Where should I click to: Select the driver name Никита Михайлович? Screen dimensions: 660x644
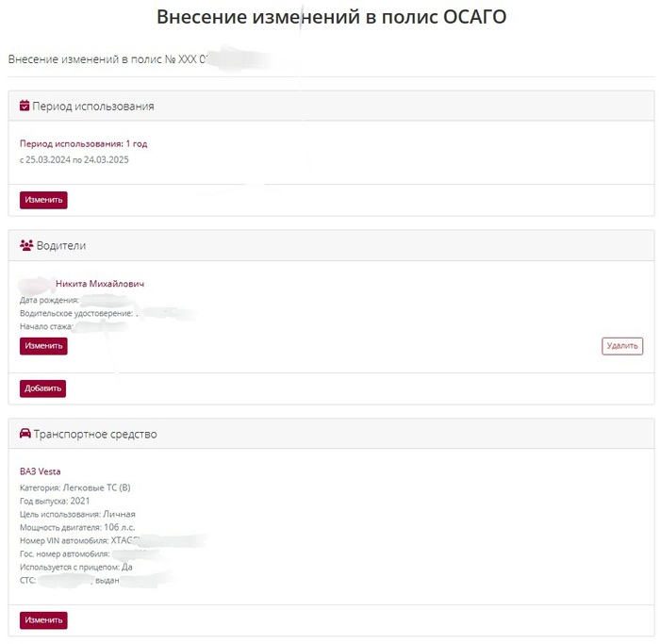[100, 284]
